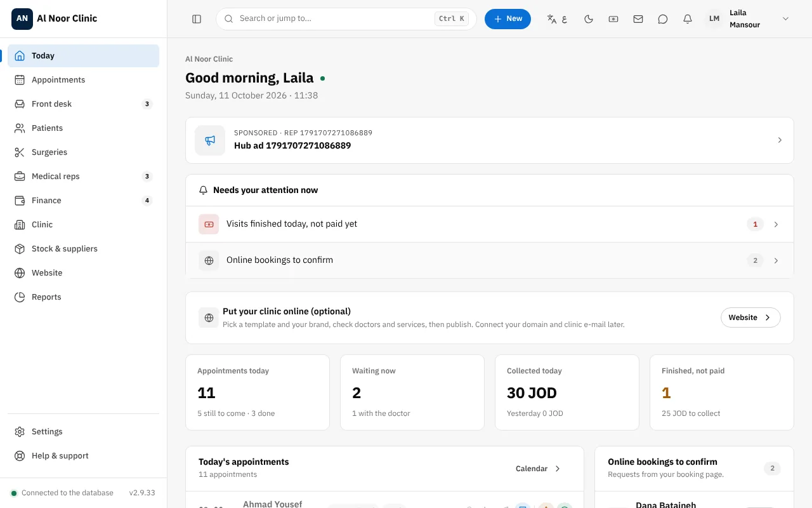Open the Appointments today stat card

tap(258, 392)
